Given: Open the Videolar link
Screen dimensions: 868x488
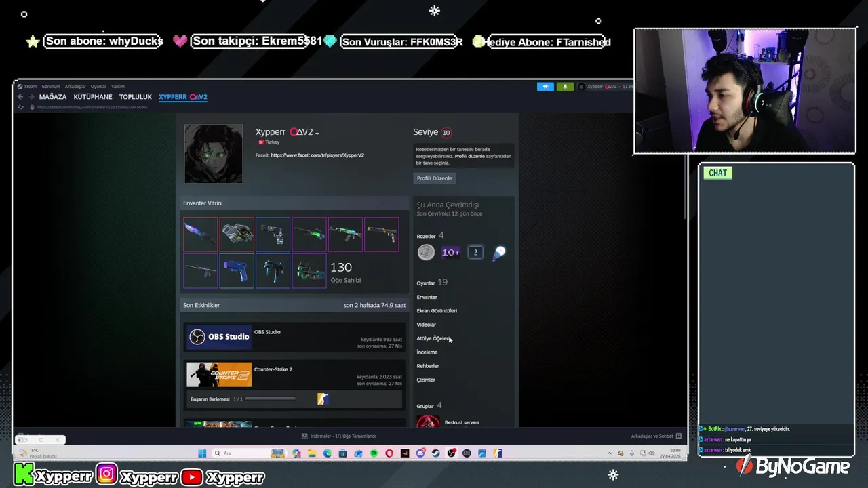Looking at the screenshot, I should click(x=426, y=325).
